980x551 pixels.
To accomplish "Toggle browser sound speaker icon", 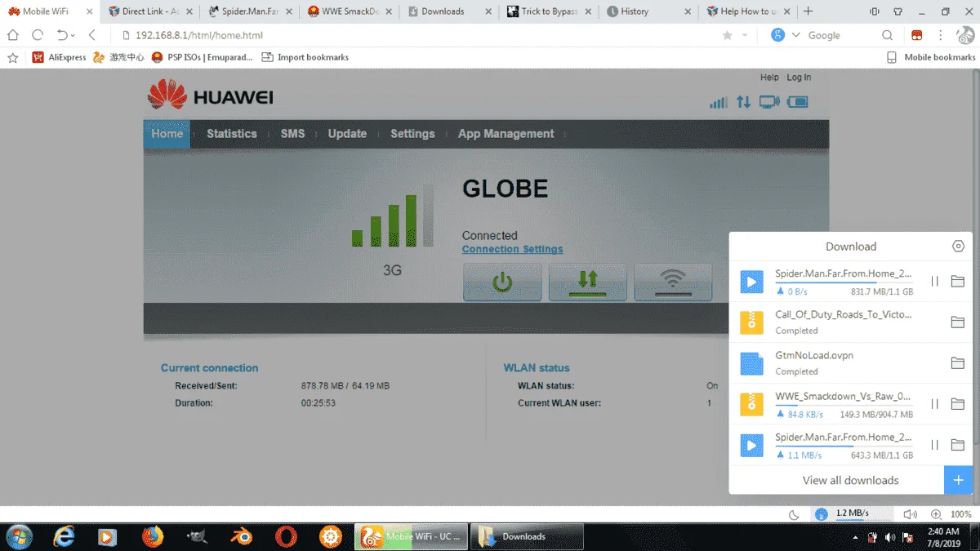I will pyautogui.click(x=911, y=514).
